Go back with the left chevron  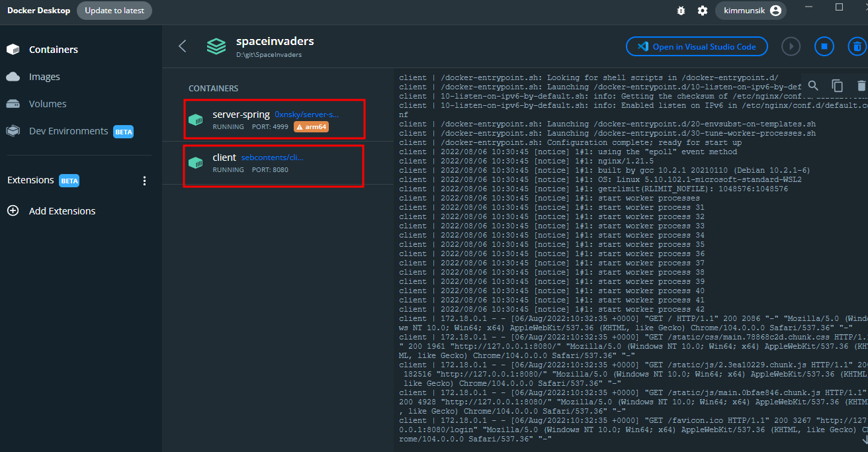tap(183, 46)
